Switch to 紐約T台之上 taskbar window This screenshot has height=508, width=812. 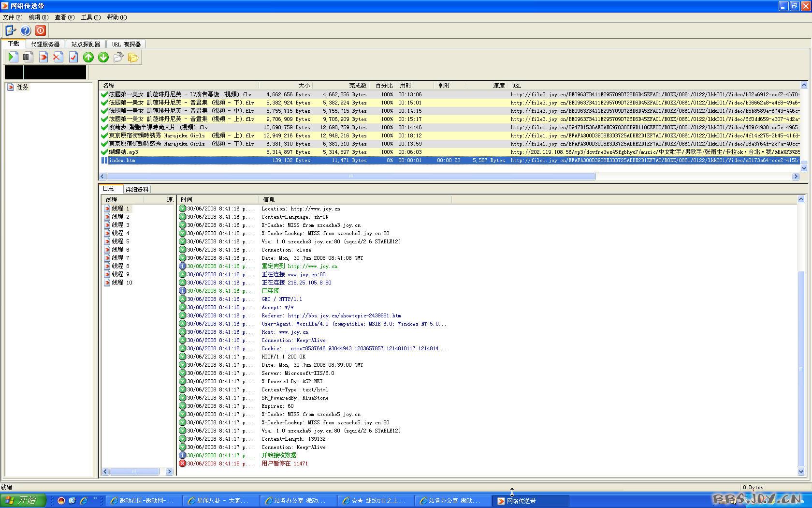tap(375, 501)
